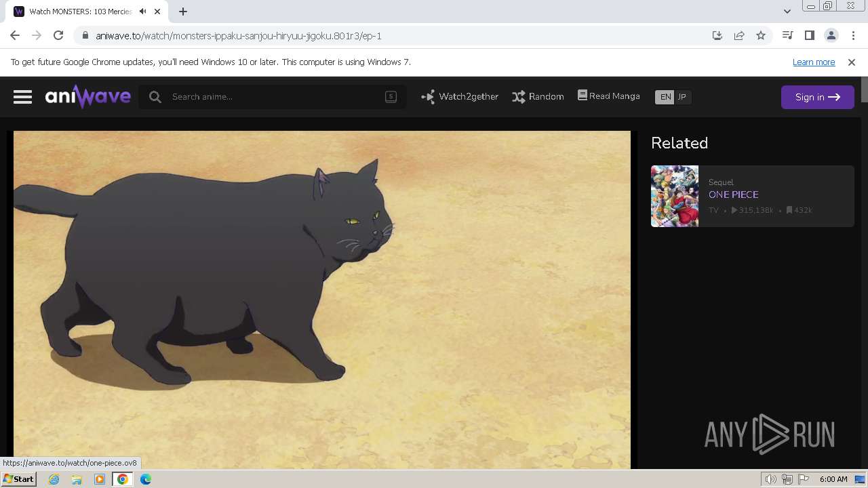Viewport: 868px width, 488px height.
Task: Open File Explorer from taskbar
Action: pos(77,479)
